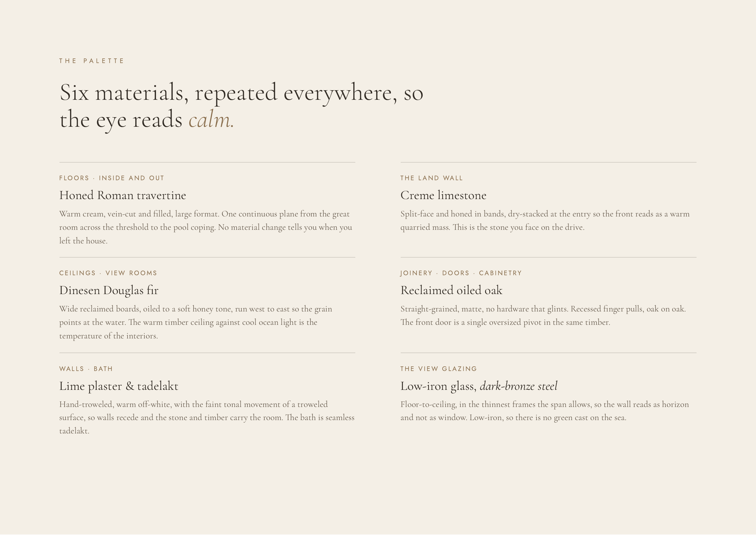Click the travertine description paragraph

(206, 227)
